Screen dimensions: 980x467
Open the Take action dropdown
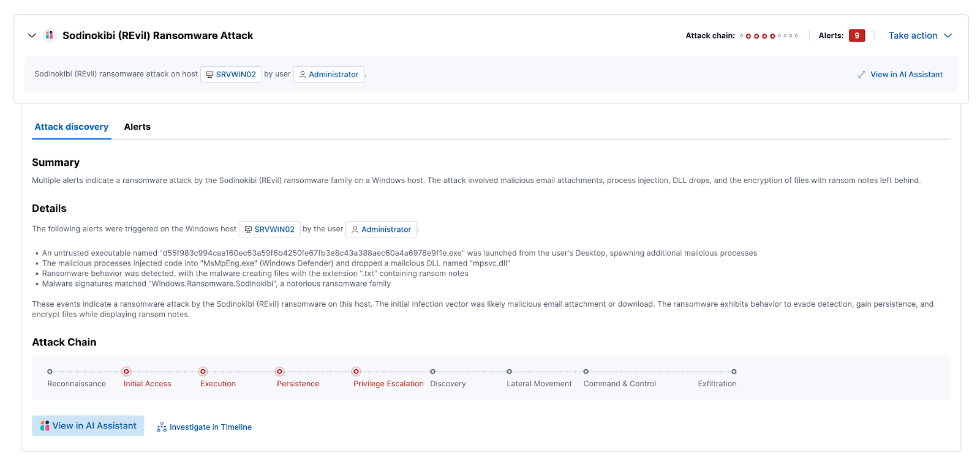click(913, 35)
